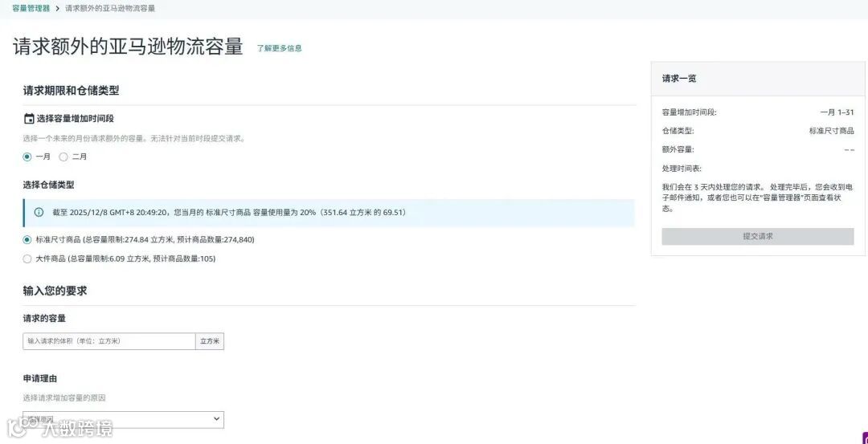Select the 一月 radio button

click(x=27, y=157)
